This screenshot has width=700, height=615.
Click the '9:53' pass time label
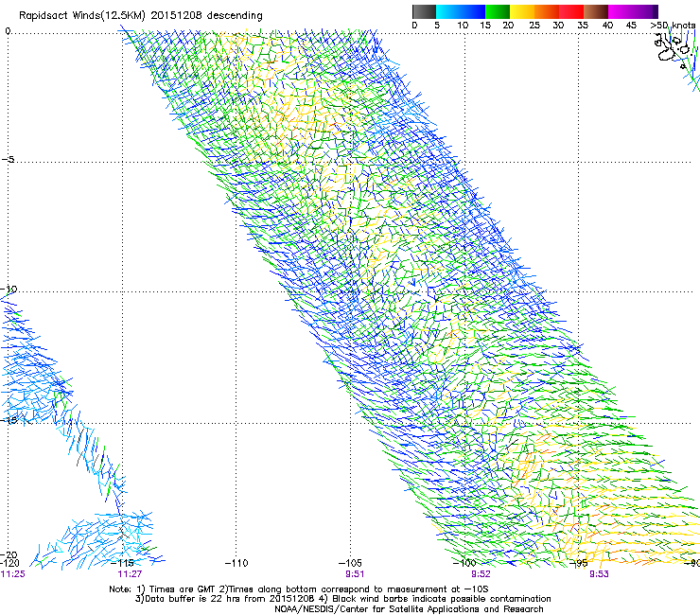pos(599,574)
